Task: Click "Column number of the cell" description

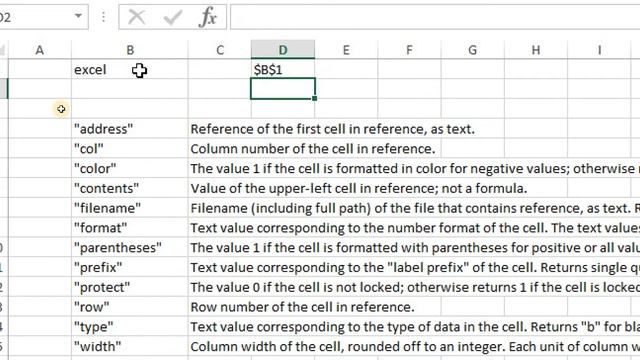Action: [x=313, y=149]
